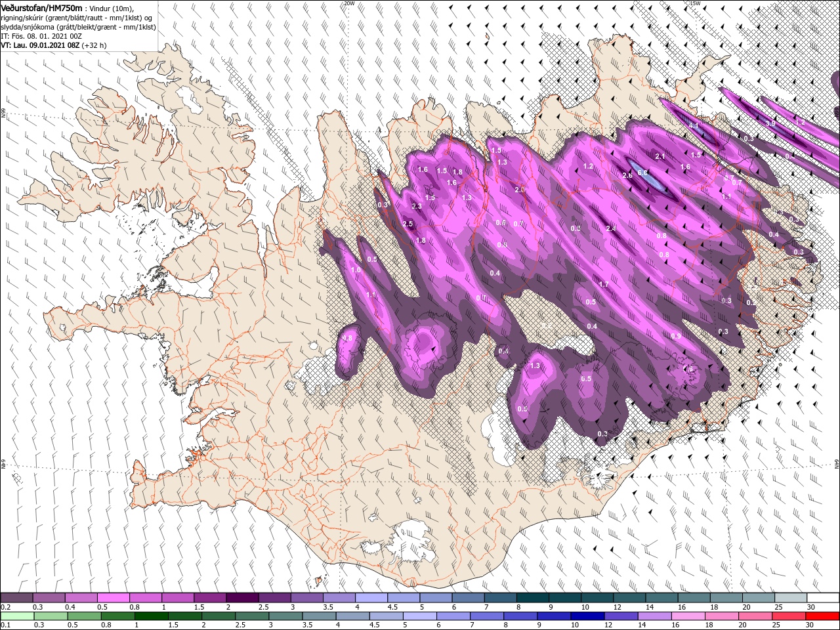The height and width of the screenshot is (630, 840).
Task: Click the 2.5 snowfall value on map
Action: (x=408, y=224)
